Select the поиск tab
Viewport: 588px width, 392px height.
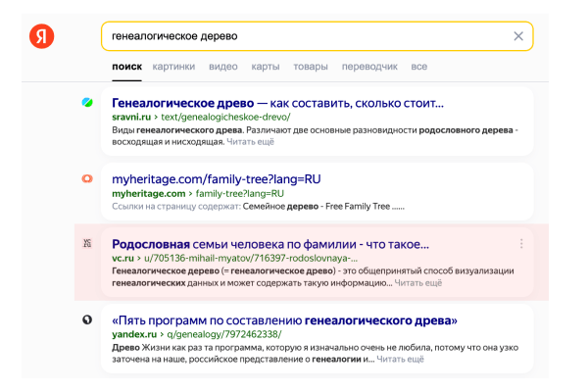[126, 67]
